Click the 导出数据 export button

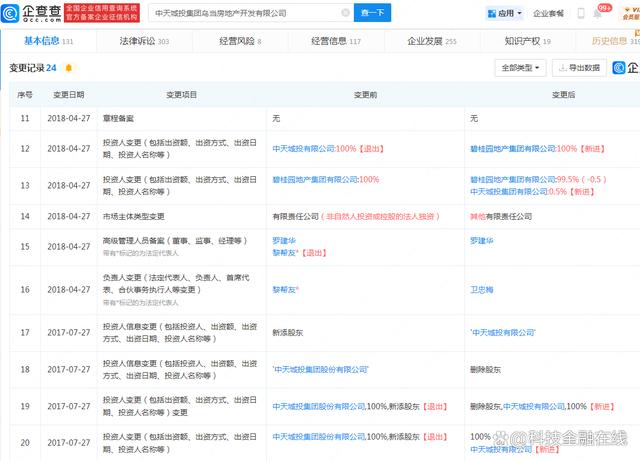pos(579,68)
